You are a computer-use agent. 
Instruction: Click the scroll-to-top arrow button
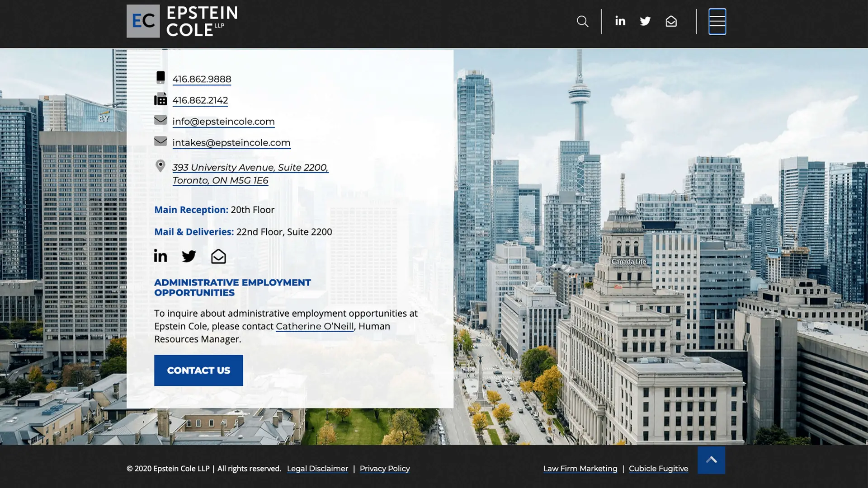point(711,460)
